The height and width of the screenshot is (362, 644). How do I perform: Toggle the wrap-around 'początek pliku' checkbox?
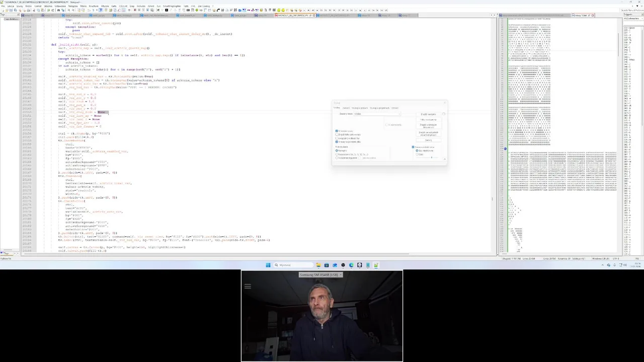(x=337, y=142)
